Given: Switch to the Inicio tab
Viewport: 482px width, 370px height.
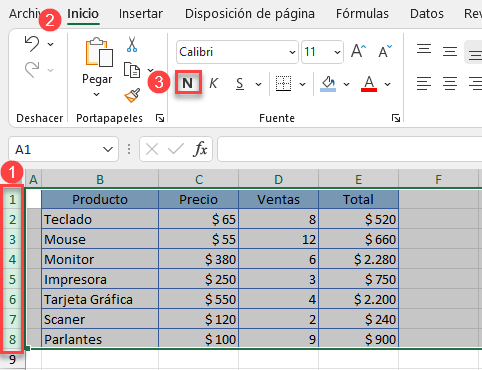Looking at the screenshot, I should [83, 14].
